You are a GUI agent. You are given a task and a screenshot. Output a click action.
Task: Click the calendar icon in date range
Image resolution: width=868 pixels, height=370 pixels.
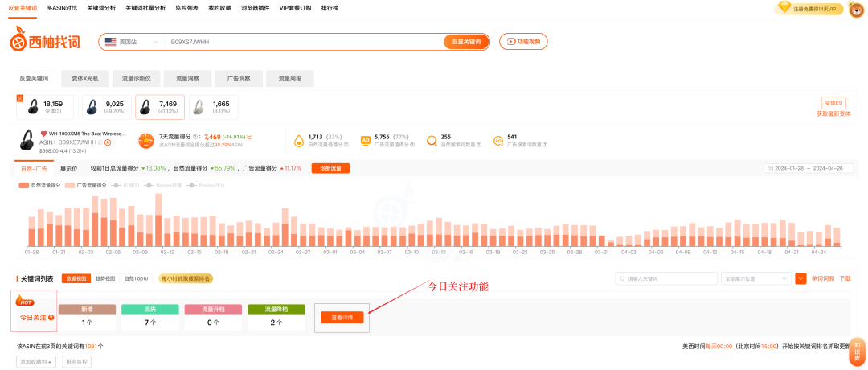770,168
